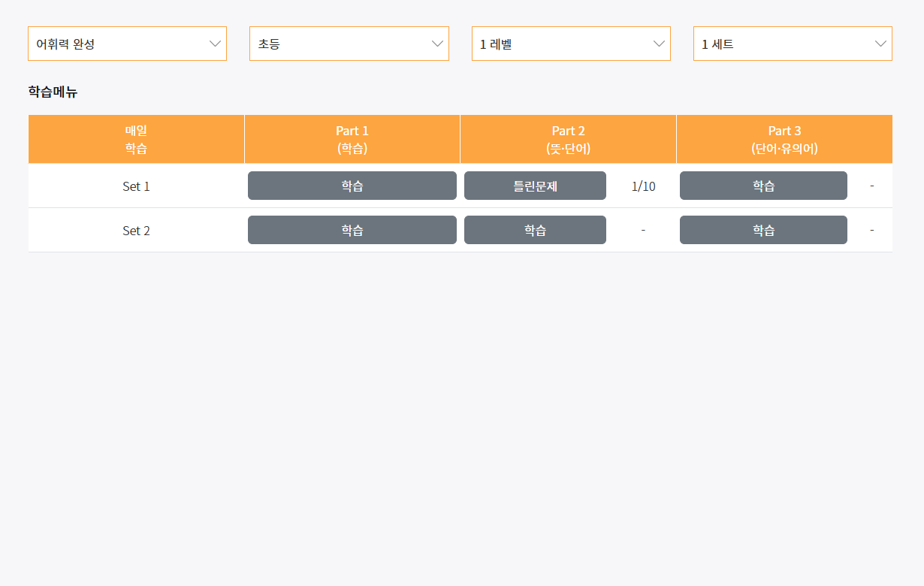The width and height of the screenshot is (924, 586).
Task: Click the arrow icon on the 초등 dropdown
Action: (x=437, y=44)
